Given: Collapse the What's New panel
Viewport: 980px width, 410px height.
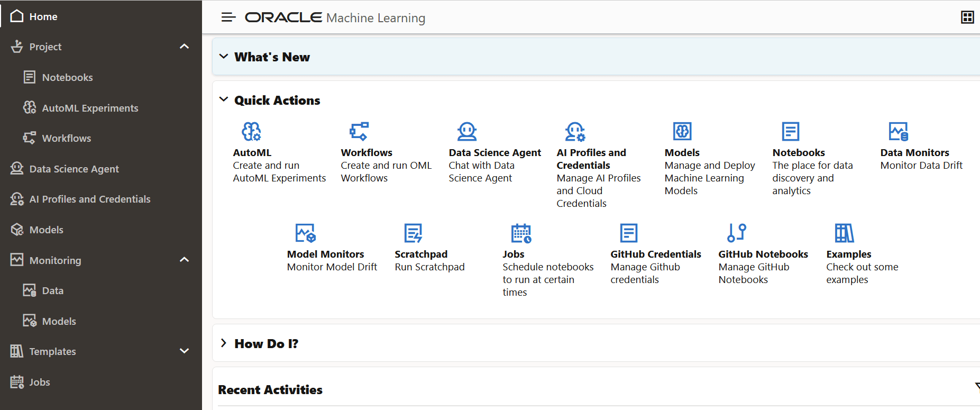Looking at the screenshot, I should (224, 57).
